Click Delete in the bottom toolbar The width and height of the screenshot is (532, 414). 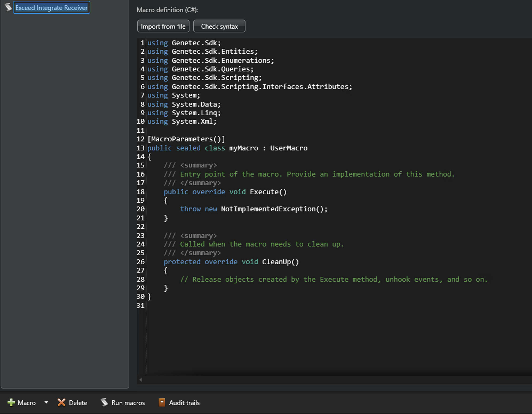coord(72,403)
